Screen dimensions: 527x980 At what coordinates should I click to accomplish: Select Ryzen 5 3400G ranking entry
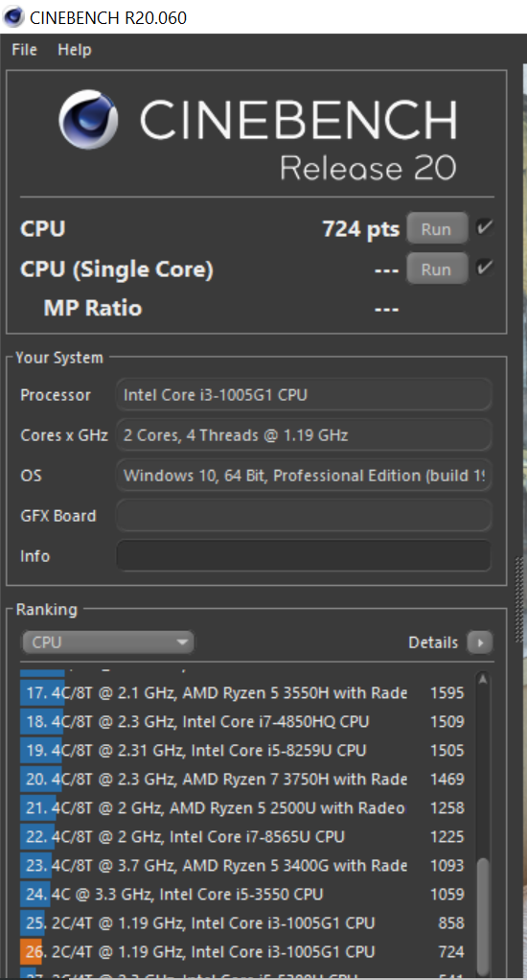point(242,866)
